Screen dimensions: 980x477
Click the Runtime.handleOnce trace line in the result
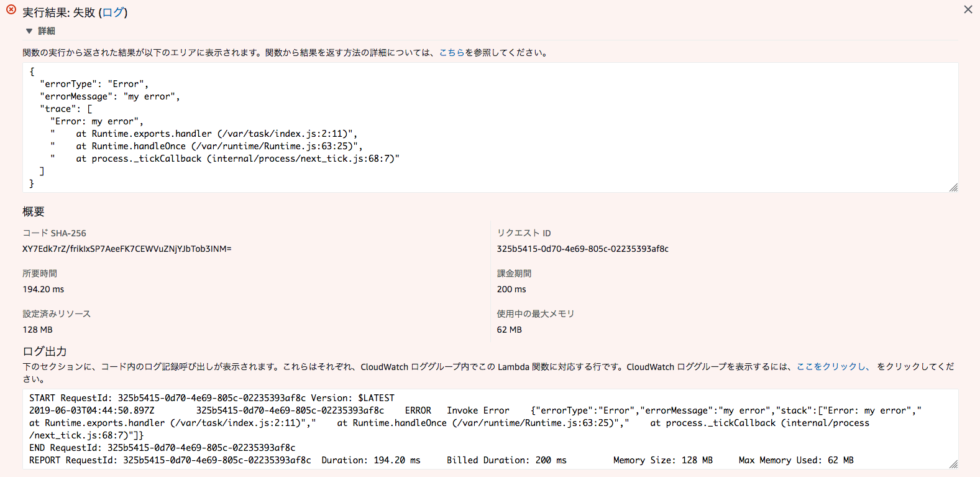[206, 146]
